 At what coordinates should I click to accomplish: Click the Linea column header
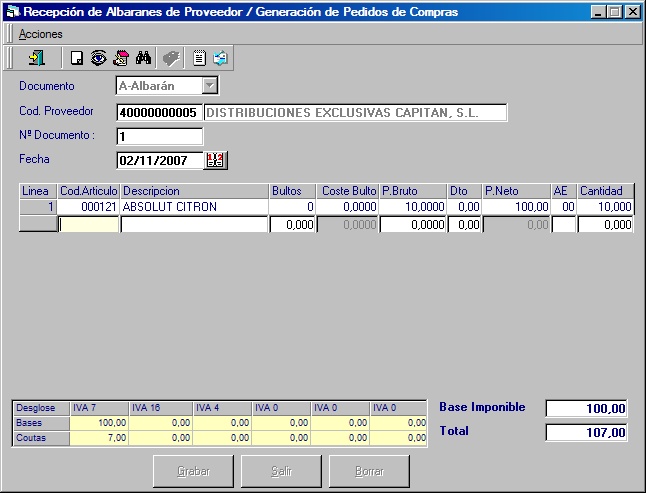[x=38, y=191]
